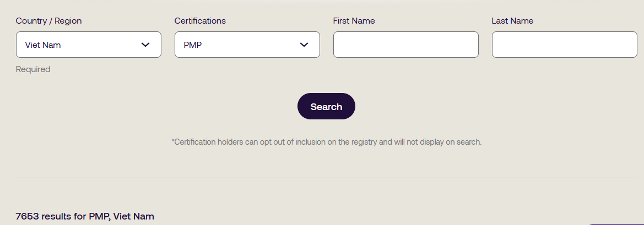Select the PMP value text

click(193, 45)
